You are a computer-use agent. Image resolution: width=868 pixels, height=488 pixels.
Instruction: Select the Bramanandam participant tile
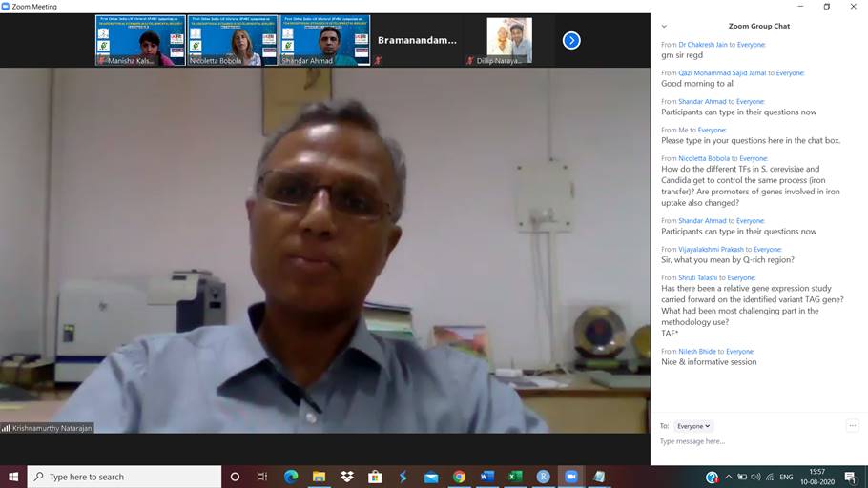[x=417, y=40]
